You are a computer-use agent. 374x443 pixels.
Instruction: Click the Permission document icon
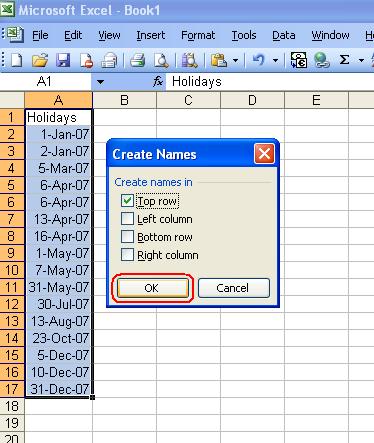click(x=86, y=61)
